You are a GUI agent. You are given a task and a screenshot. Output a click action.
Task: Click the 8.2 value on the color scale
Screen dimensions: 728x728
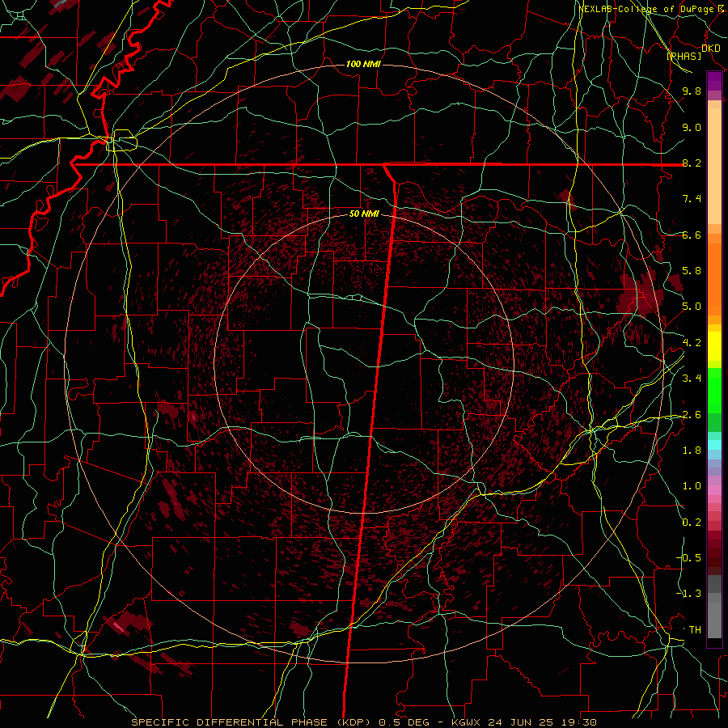click(692, 163)
